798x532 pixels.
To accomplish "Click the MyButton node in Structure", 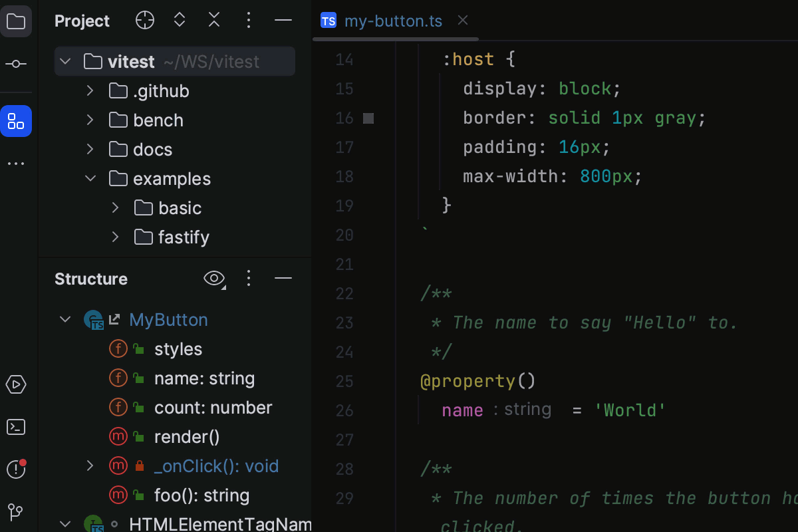I will 168,320.
